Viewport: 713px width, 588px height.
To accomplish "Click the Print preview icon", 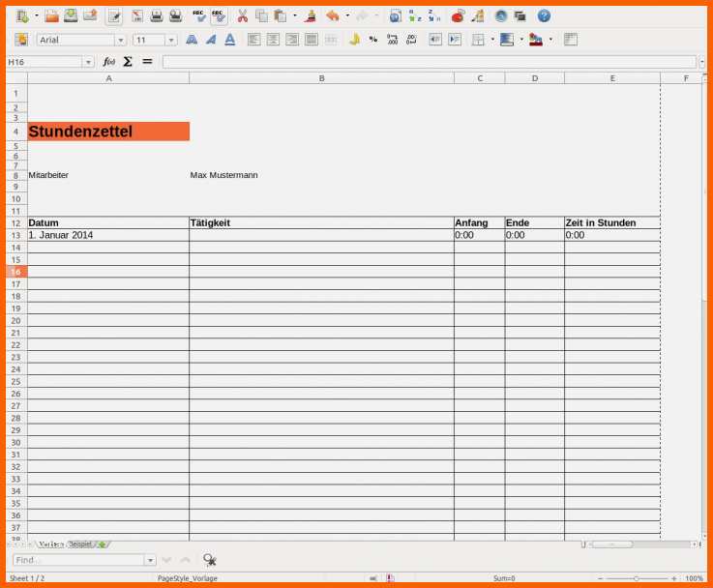I will (x=175, y=16).
